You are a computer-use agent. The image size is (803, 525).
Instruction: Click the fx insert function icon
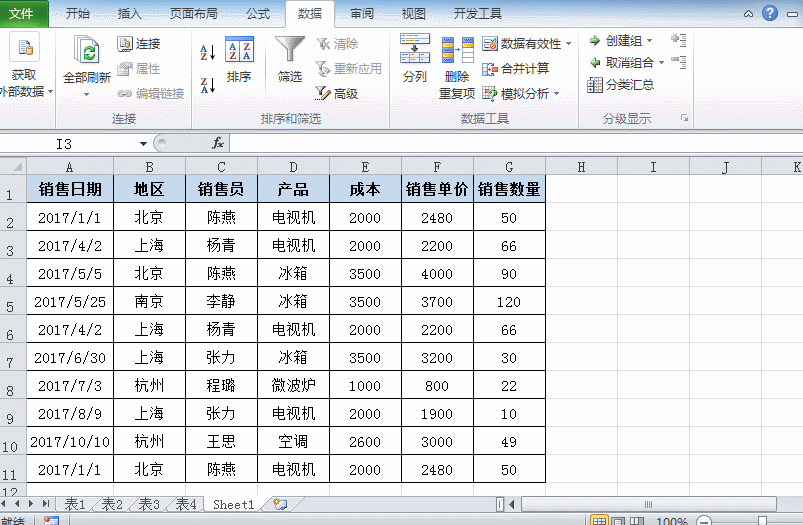click(x=218, y=143)
